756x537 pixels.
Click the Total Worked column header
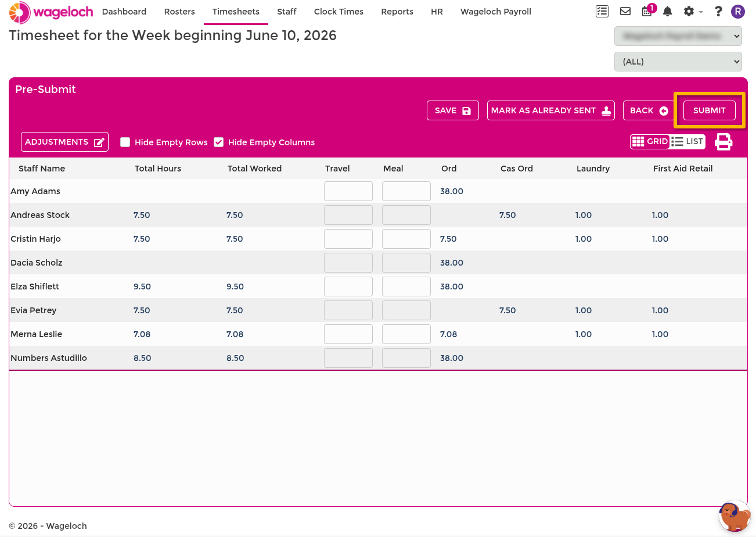click(x=254, y=169)
